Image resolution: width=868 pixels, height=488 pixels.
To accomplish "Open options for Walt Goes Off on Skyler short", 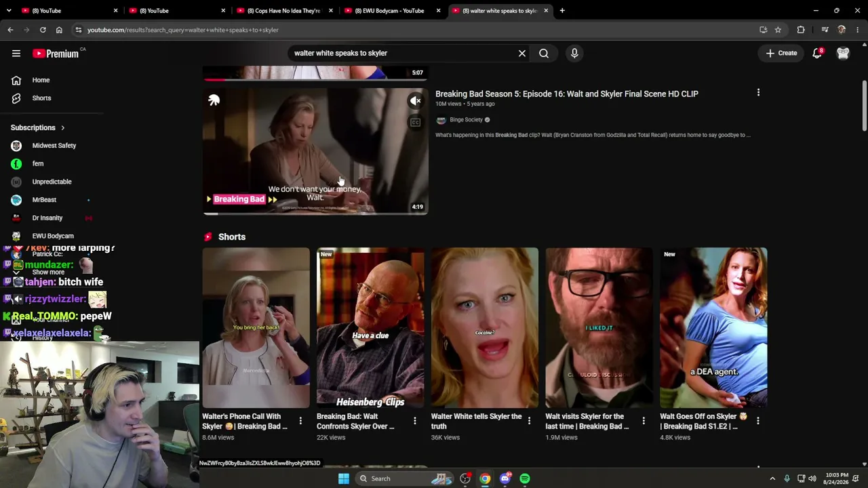I will (758, 421).
